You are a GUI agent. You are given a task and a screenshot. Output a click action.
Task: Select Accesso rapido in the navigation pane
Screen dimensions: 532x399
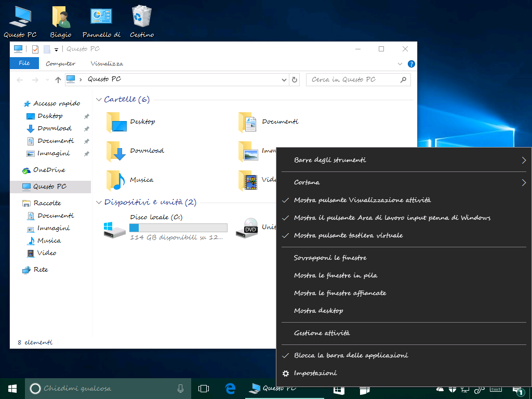[51, 103]
